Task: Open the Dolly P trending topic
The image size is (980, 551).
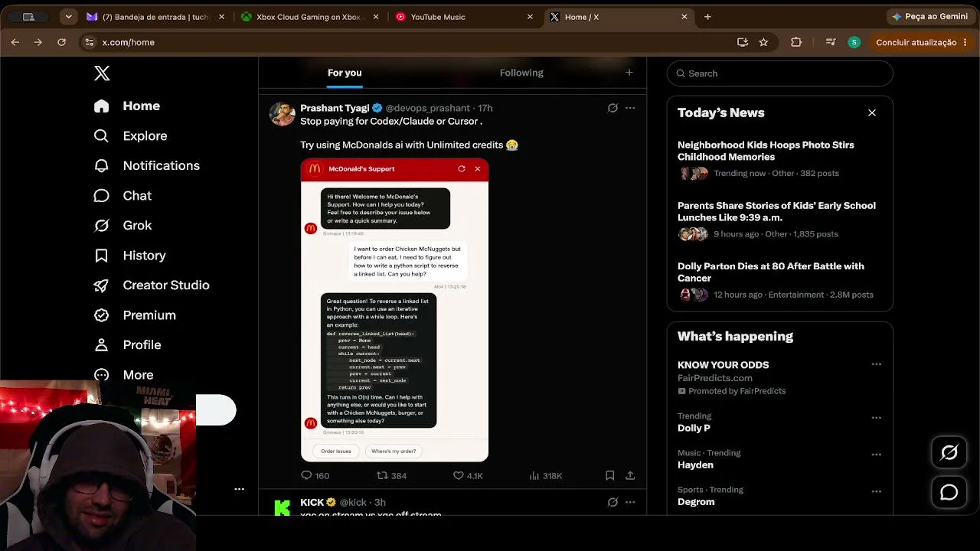Action: click(x=694, y=428)
